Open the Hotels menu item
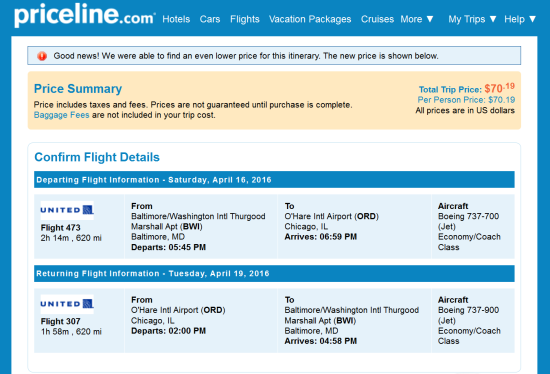 point(176,19)
